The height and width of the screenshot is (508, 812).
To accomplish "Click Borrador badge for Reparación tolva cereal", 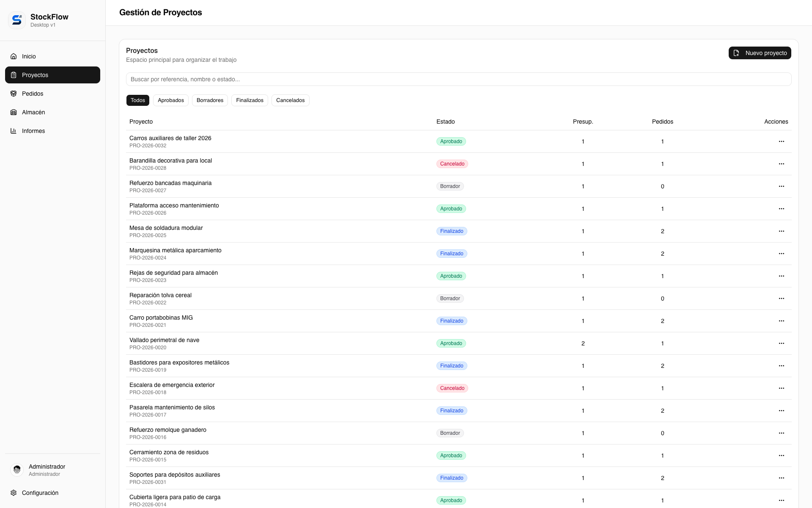I will 450,298.
